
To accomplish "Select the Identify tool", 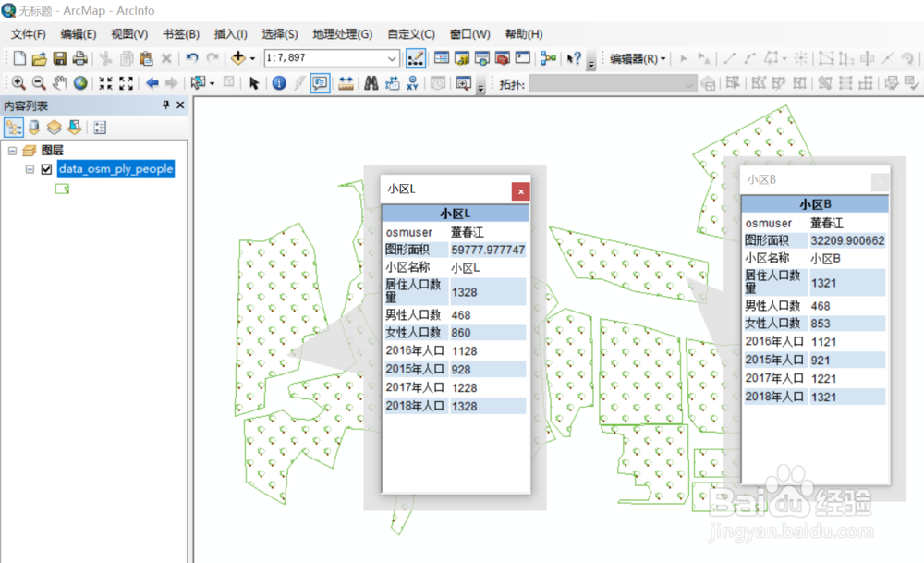I will (279, 81).
